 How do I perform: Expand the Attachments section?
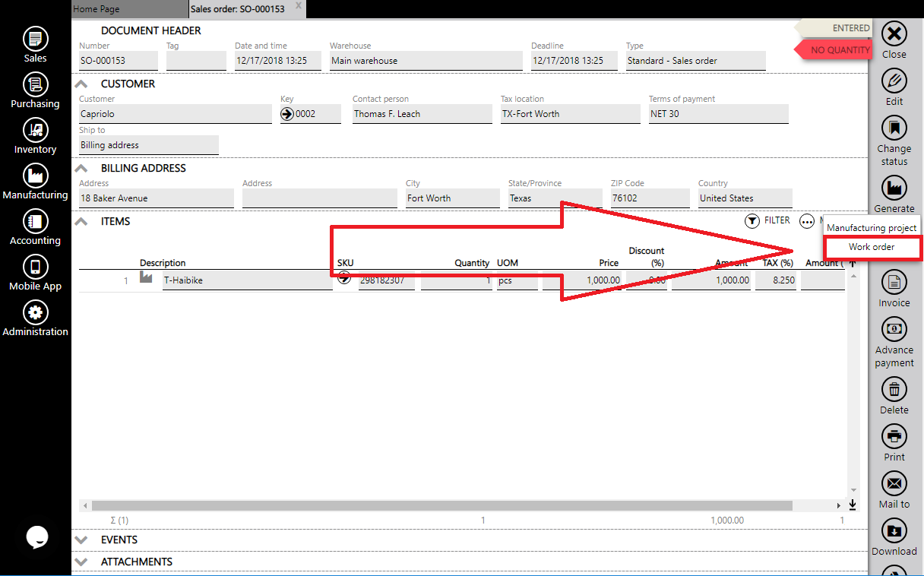pos(83,562)
